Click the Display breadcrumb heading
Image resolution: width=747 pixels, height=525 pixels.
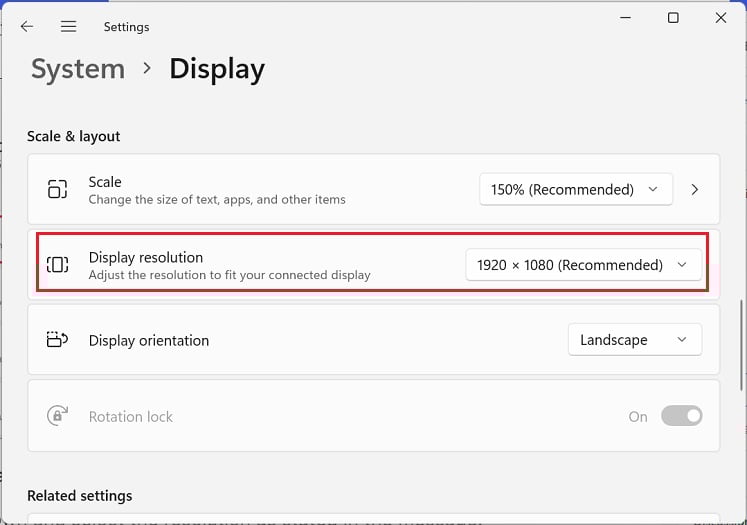217,69
